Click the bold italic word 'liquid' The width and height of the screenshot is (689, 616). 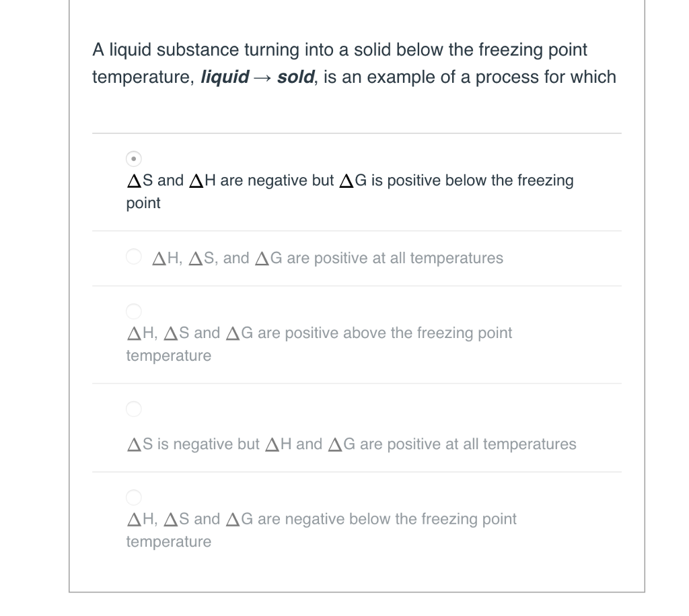[225, 77]
